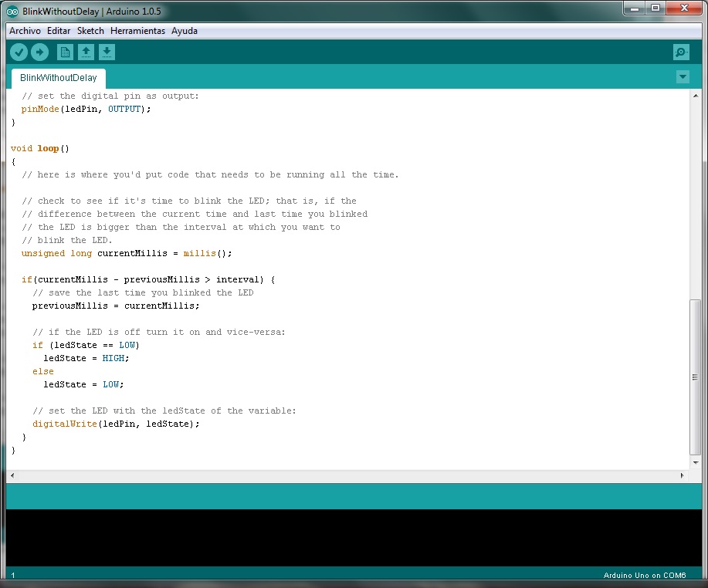Create a new sketch with the New icon
Viewport: 708px width, 588px height.
tap(65, 52)
